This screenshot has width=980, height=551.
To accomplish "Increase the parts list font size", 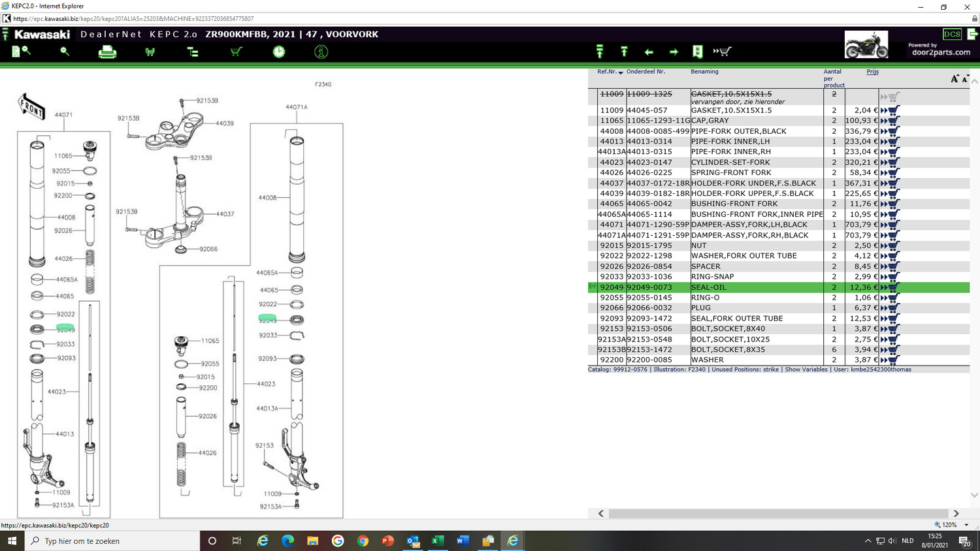I will [x=955, y=79].
